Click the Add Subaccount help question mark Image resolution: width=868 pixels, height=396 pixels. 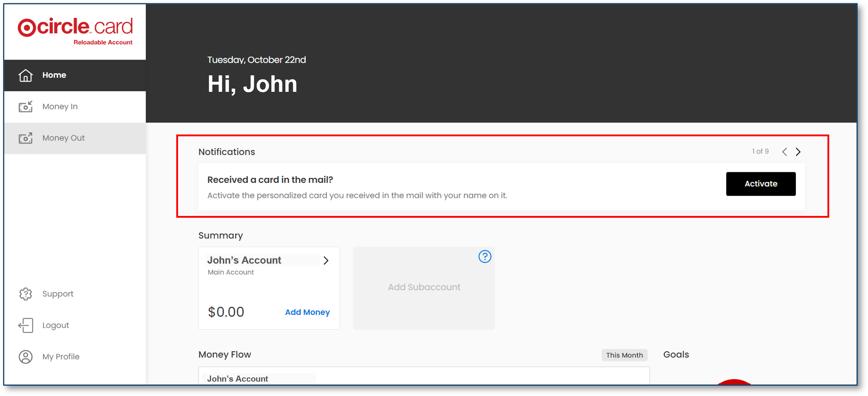(x=485, y=256)
